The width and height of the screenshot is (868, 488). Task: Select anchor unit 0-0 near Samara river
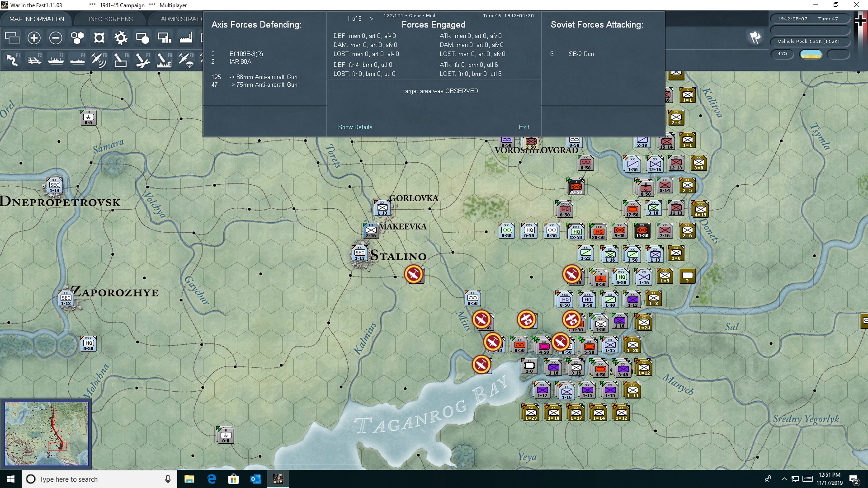click(x=88, y=117)
